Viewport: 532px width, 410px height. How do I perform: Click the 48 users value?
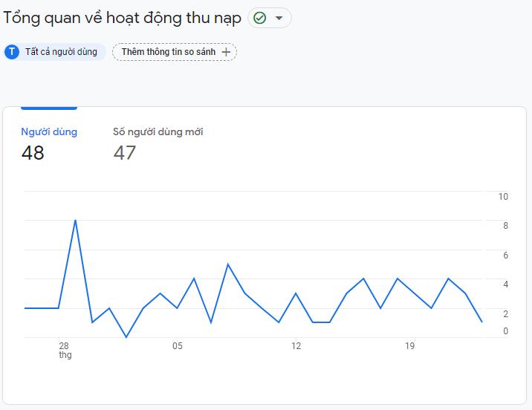[x=33, y=152]
